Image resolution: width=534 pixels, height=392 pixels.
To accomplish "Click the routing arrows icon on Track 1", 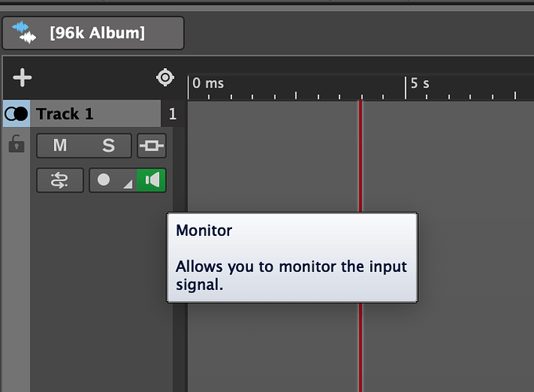I will (60, 180).
